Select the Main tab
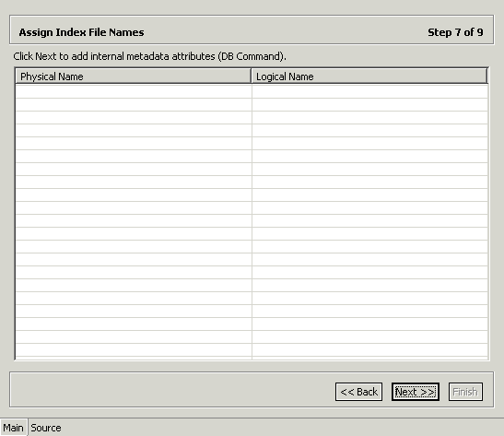The height and width of the screenshot is (436, 504). click(14, 428)
